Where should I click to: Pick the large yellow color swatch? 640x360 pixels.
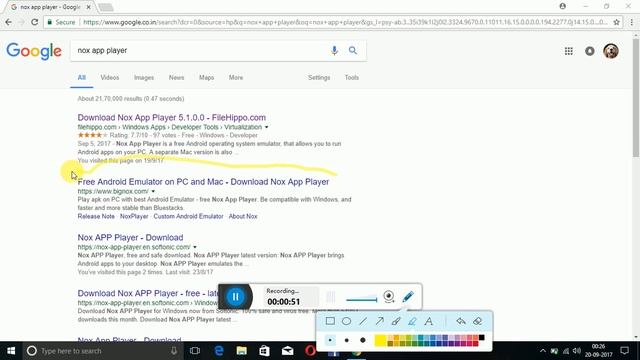click(x=380, y=340)
